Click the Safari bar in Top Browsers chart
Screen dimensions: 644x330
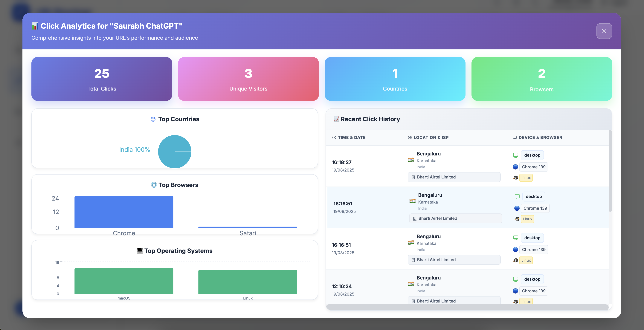(248, 227)
